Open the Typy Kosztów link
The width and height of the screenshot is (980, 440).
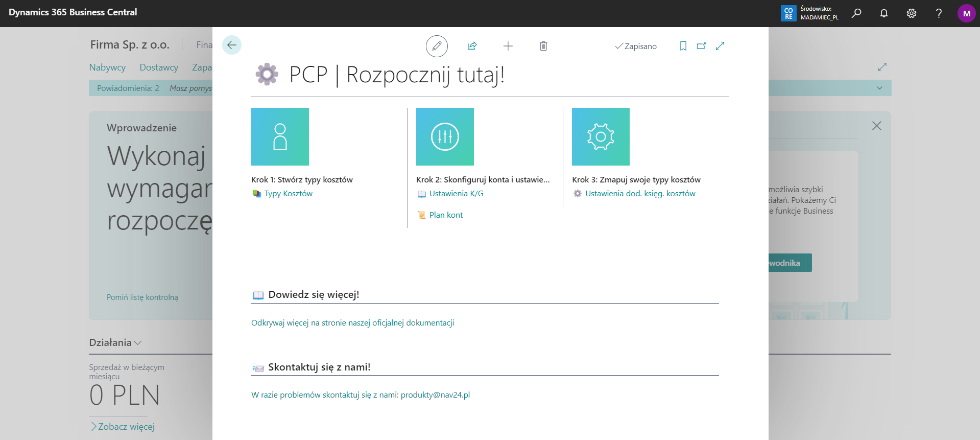point(288,194)
